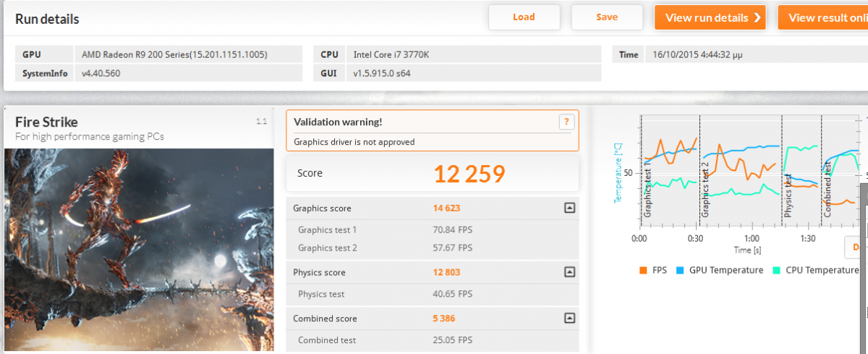Toggle the orange FPS legend swatch
This screenshot has height=354, width=868.
pos(642,270)
